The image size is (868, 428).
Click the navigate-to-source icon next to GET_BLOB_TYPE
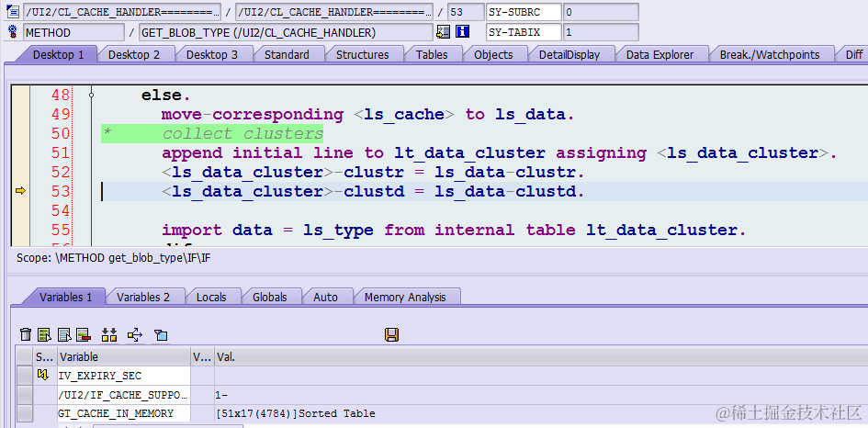443,32
